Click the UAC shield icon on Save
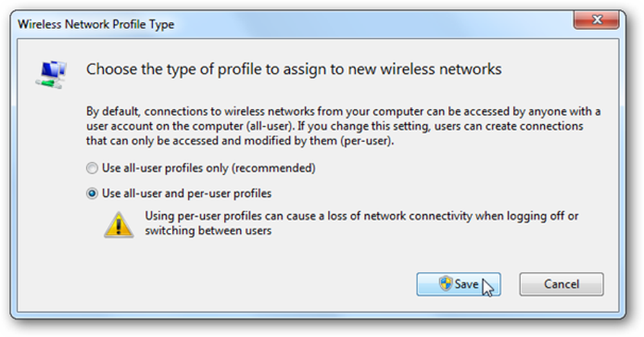 pyautogui.click(x=445, y=284)
